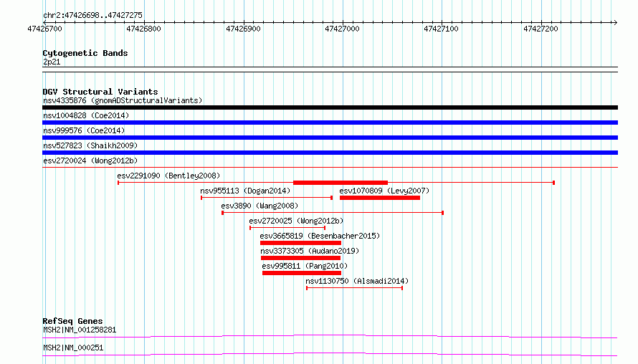The width and height of the screenshot is (638, 364).
Task: Select esv1070809 (Levy2007) label
Action: point(384,191)
